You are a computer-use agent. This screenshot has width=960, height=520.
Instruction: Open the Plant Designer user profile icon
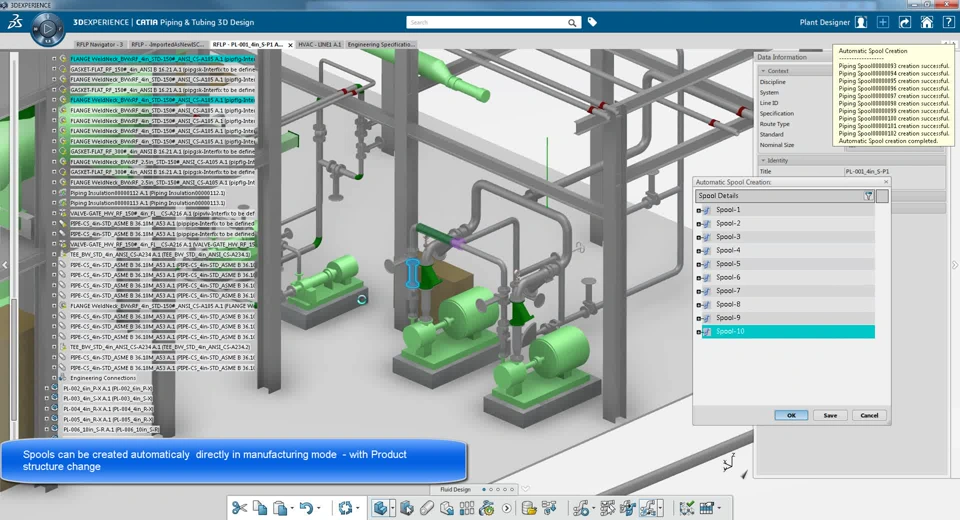861,22
